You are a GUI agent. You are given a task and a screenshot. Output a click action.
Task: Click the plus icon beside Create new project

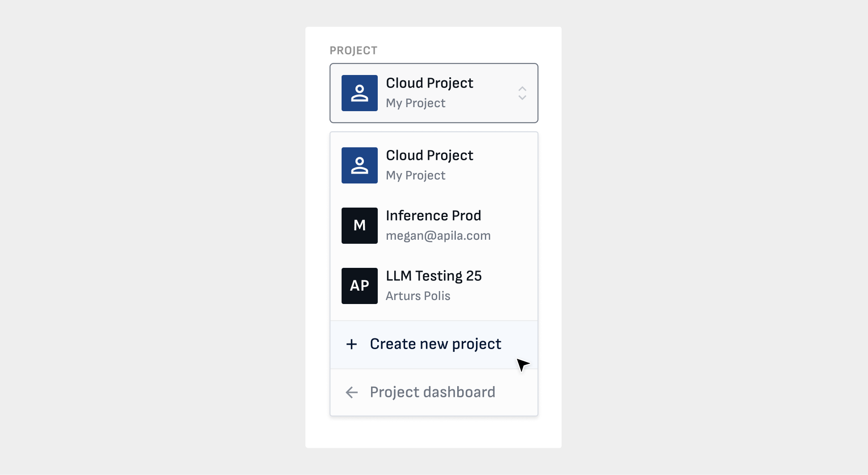click(x=351, y=344)
